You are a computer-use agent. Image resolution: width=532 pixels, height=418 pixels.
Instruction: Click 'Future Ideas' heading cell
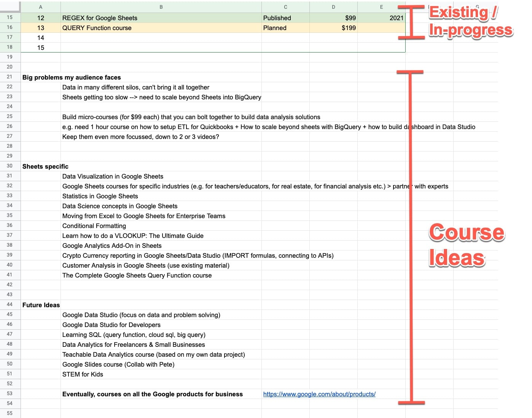tap(41, 305)
